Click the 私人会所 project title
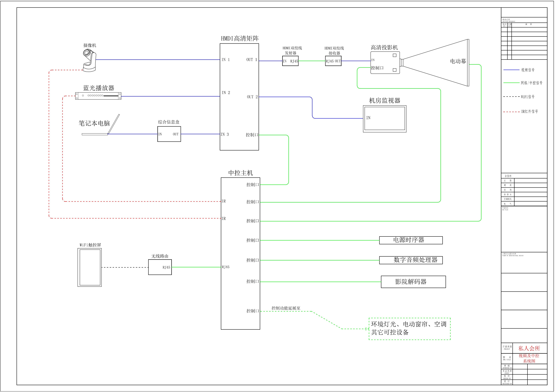This screenshot has width=555, height=392. pos(529,348)
